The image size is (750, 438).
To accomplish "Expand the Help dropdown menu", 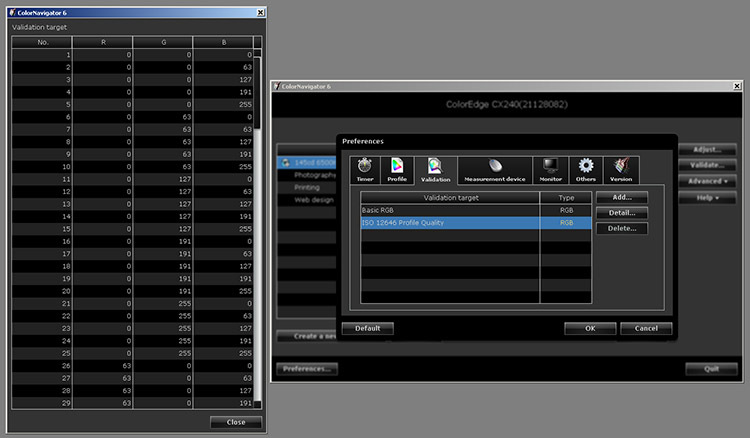I will pyautogui.click(x=707, y=197).
